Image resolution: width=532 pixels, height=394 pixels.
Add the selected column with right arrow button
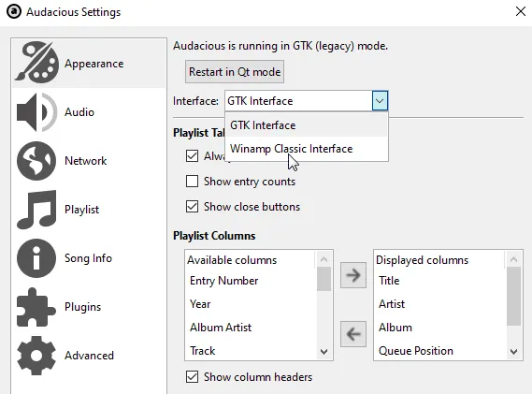coord(353,275)
